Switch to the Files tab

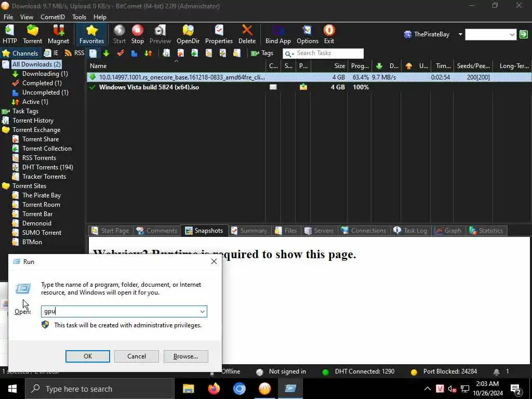coord(286,231)
